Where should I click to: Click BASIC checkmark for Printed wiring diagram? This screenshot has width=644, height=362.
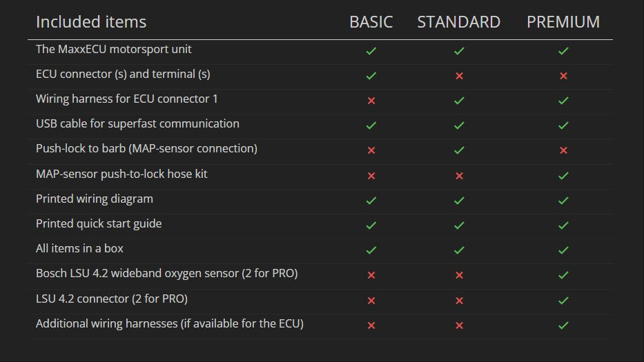point(371,201)
